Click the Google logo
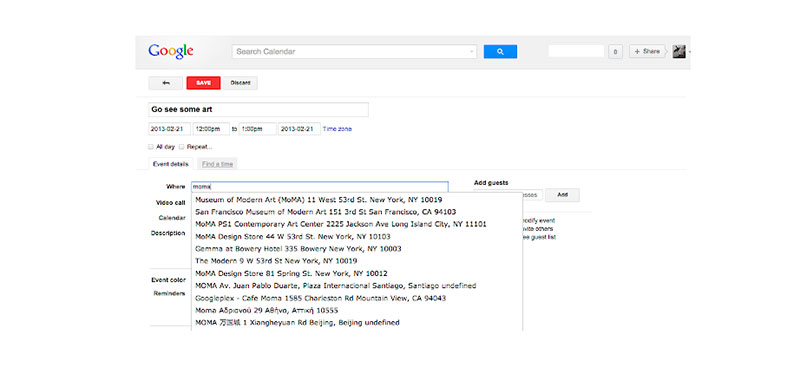800x368 pixels. (170, 52)
